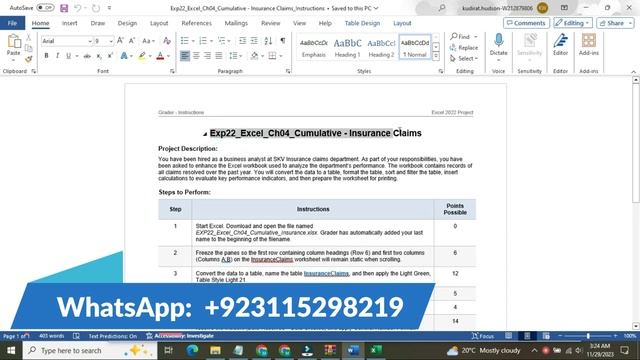Viewport: 640px width, 360px height.
Task: Toggle bold formatting
Action: click(x=46, y=56)
